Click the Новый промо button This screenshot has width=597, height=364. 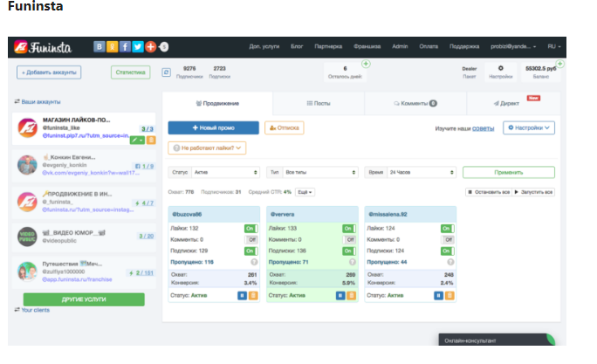213,128
